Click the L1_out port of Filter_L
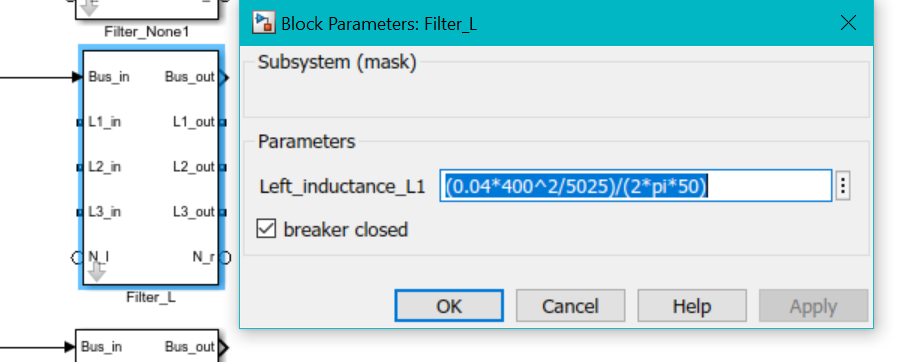This screenshot has height=362, width=916. tap(223, 123)
